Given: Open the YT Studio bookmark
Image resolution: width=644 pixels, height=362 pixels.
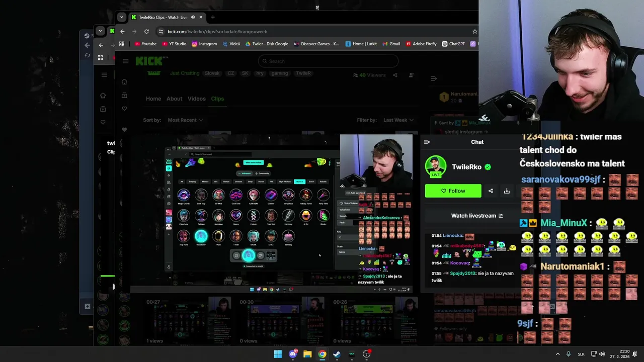Looking at the screenshot, I should 174,44.
